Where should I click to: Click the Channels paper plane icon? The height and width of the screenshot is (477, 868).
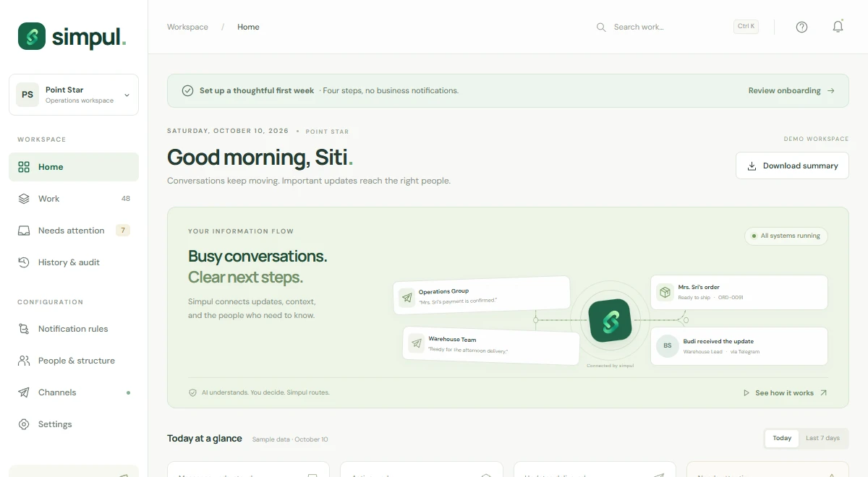tap(24, 392)
